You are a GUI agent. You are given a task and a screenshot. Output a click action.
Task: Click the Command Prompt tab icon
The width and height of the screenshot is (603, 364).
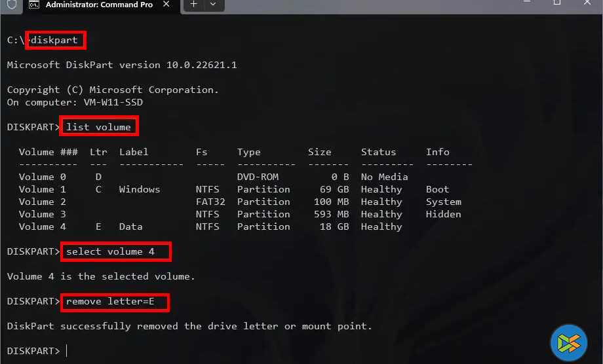coord(33,4)
